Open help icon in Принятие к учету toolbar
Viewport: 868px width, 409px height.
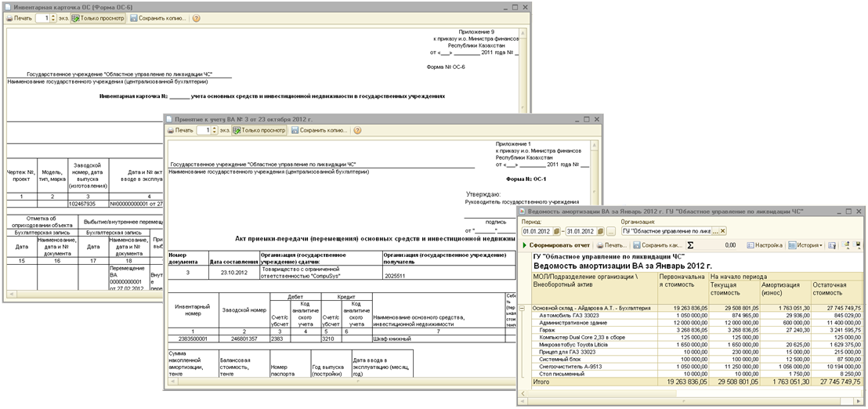(356, 130)
